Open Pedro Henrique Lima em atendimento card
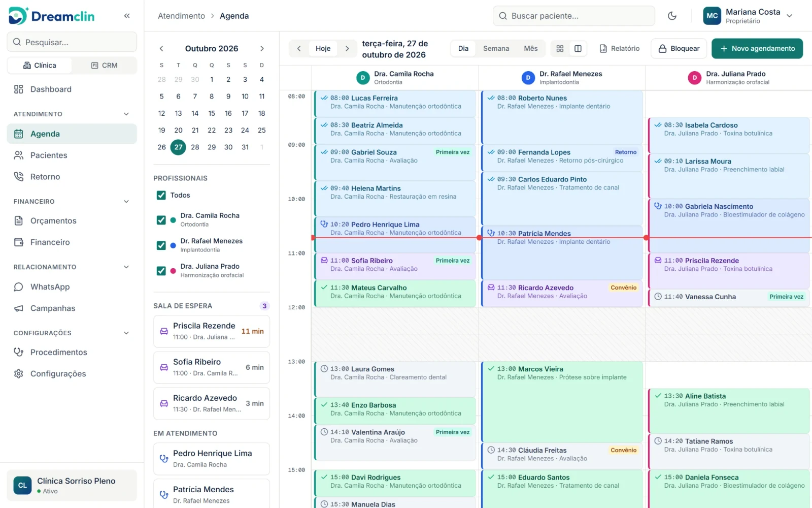Image resolution: width=812 pixels, height=508 pixels. click(x=212, y=459)
